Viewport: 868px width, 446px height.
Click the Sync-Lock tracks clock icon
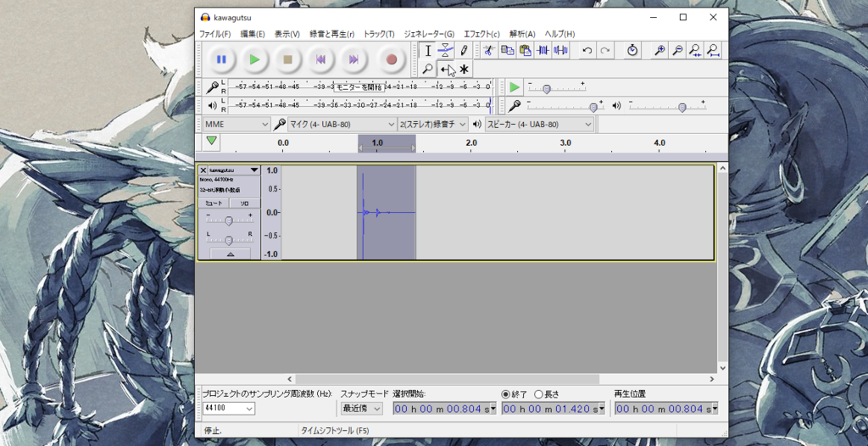[x=632, y=50]
